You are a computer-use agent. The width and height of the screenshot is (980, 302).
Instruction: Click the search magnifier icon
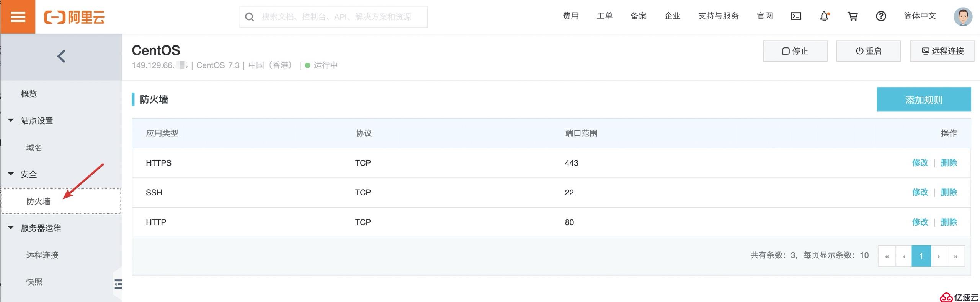click(249, 17)
